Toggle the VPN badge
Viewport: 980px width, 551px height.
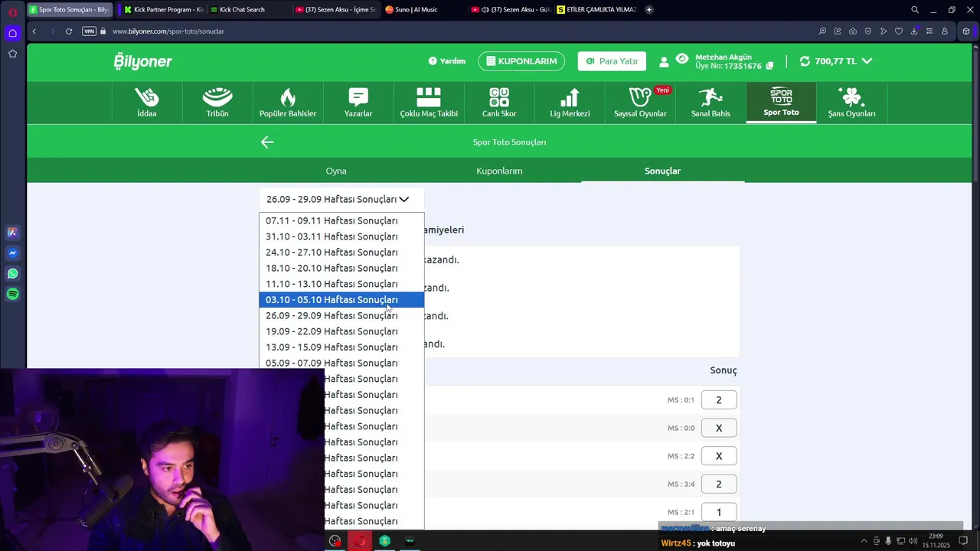coord(90,31)
